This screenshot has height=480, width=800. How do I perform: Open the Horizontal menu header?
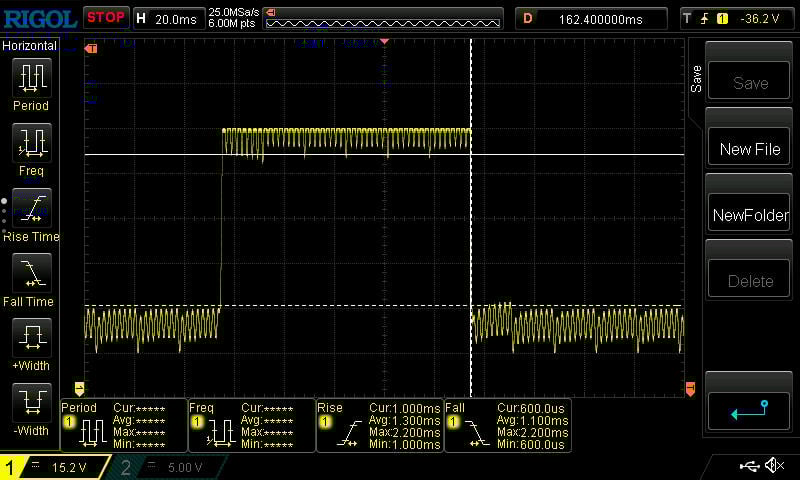click(x=32, y=46)
